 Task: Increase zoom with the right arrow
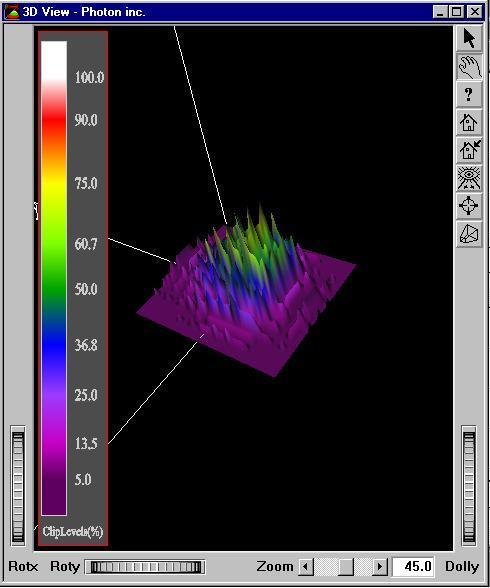(380, 567)
